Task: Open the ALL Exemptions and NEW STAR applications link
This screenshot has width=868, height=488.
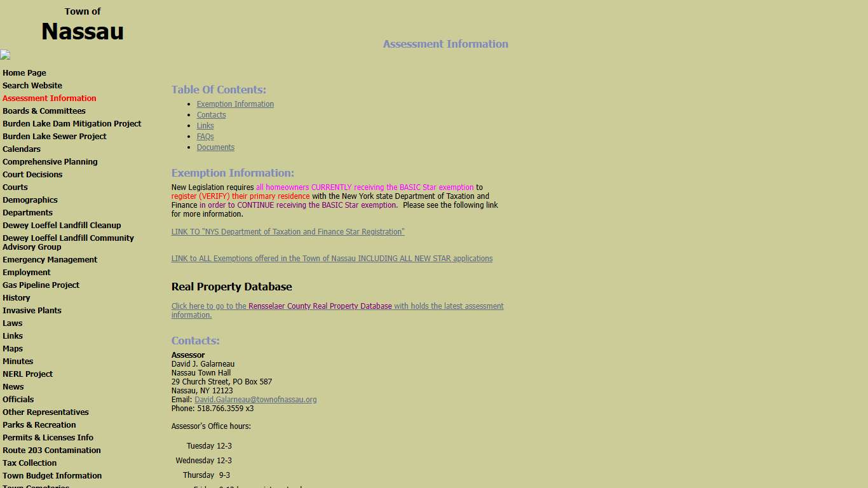Action: [x=332, y=258]
